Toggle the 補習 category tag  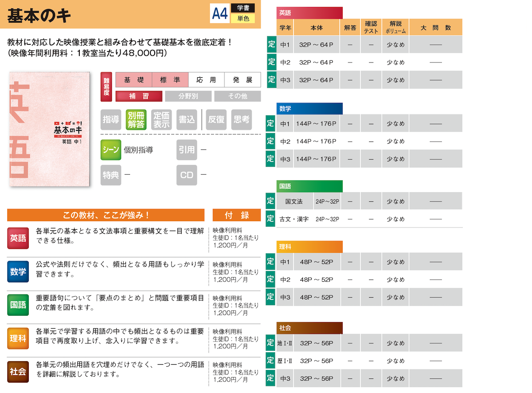139,96
